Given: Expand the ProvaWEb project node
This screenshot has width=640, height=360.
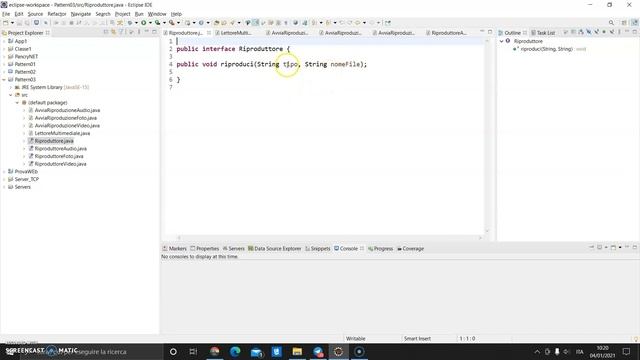Looking at the screenshot, I should point(4,171).
